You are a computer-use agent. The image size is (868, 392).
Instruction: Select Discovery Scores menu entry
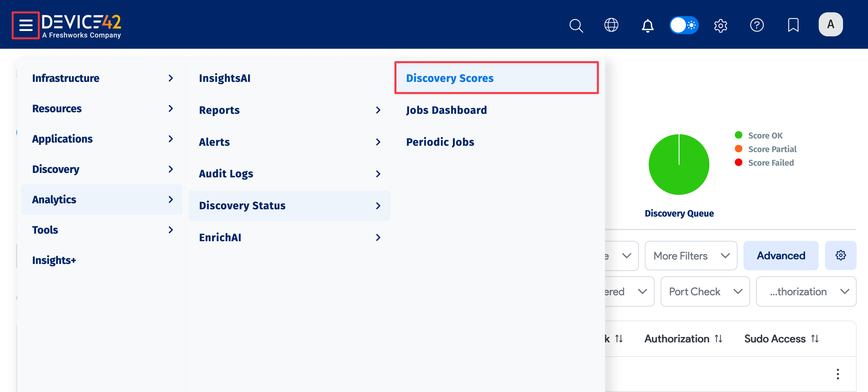pos(450,78)
